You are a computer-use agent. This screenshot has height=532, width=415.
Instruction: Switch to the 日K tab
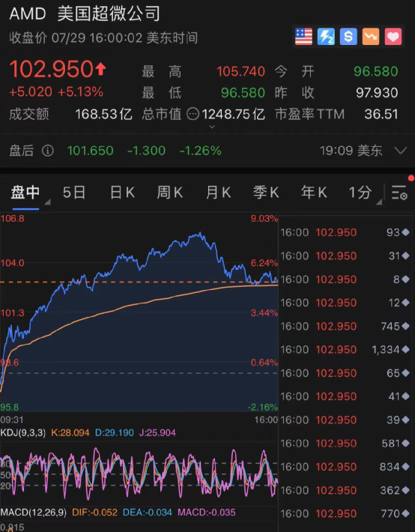[x=122, y=193]
